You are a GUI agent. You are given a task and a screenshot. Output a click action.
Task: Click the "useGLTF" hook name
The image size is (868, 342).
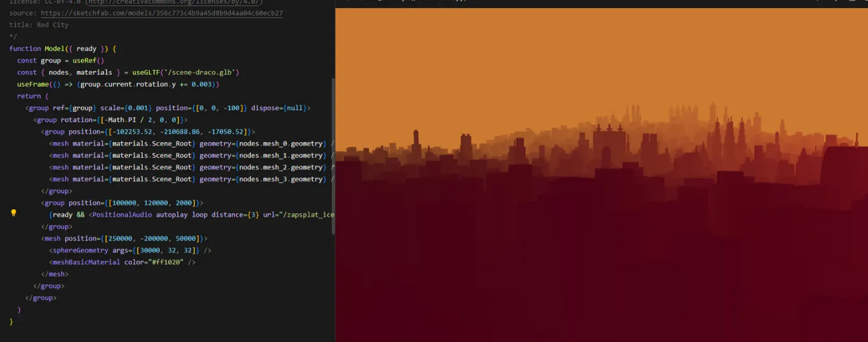[x=146, y=72]
